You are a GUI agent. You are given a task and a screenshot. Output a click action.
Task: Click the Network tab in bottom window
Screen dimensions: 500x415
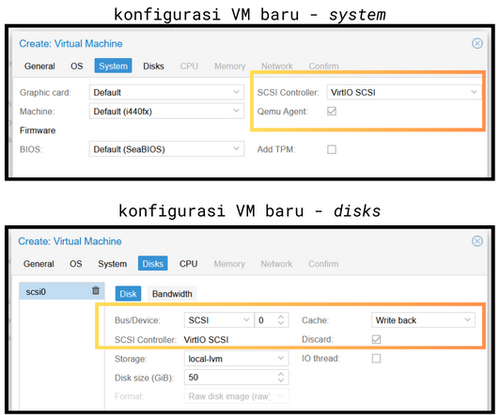tap(276, 264)
